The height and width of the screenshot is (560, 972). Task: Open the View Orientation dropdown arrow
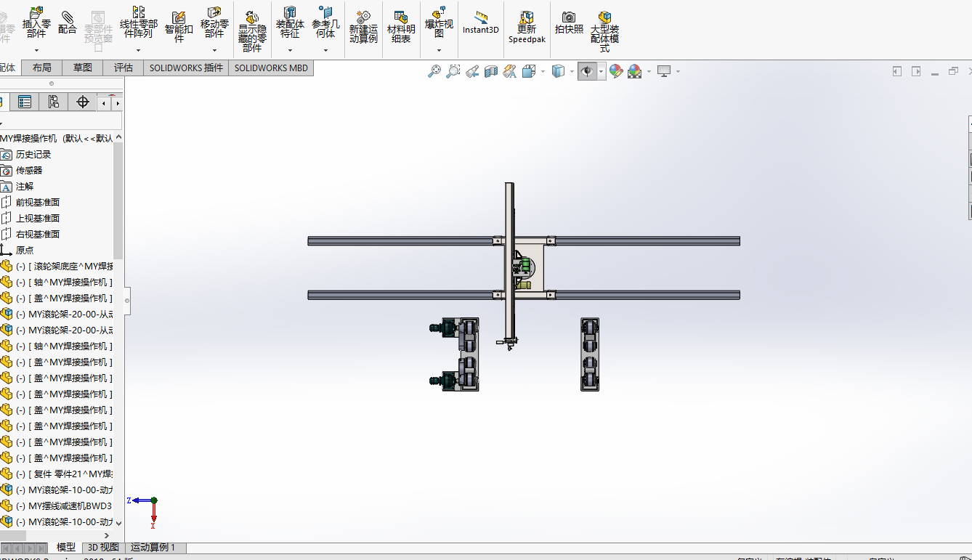[541, 71]
